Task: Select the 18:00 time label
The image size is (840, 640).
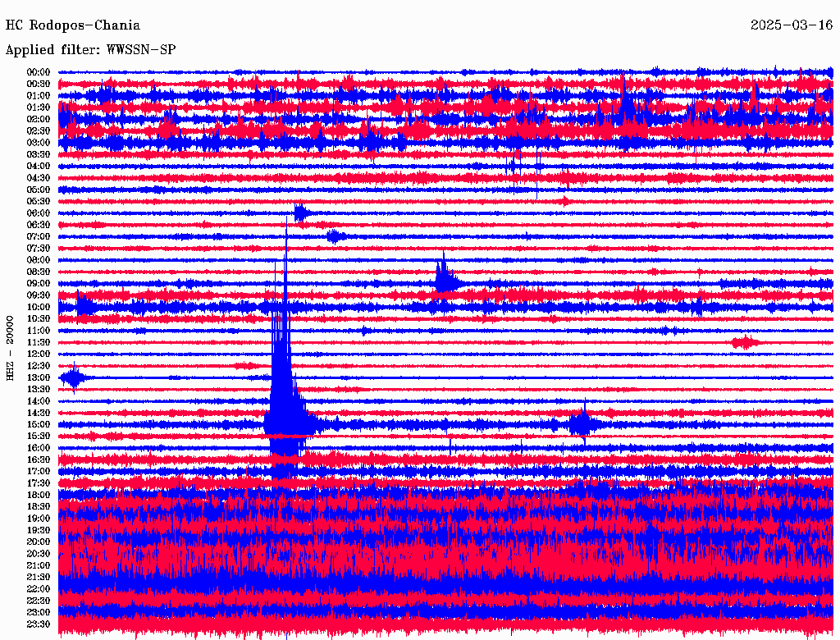Action: 39,496
